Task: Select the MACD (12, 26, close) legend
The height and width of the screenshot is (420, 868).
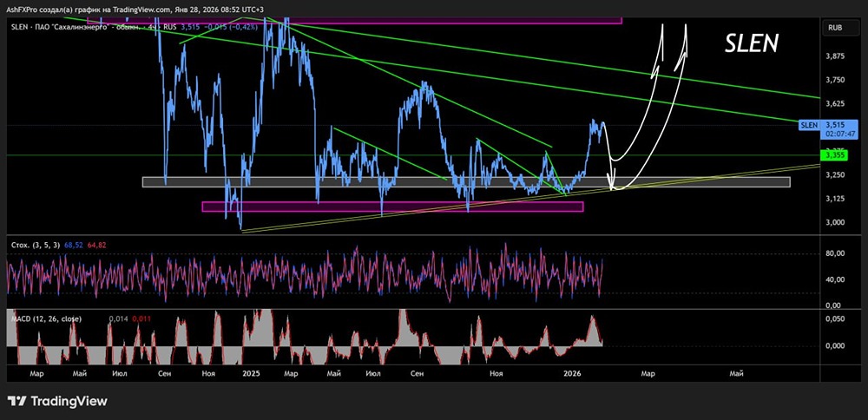Action: (47, 318)
